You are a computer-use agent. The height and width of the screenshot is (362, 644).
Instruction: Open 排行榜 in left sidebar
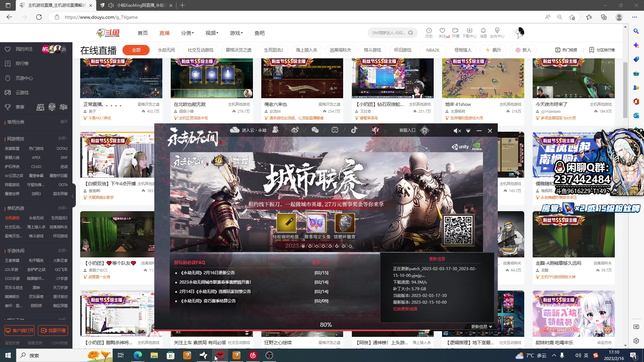(22, 63)
